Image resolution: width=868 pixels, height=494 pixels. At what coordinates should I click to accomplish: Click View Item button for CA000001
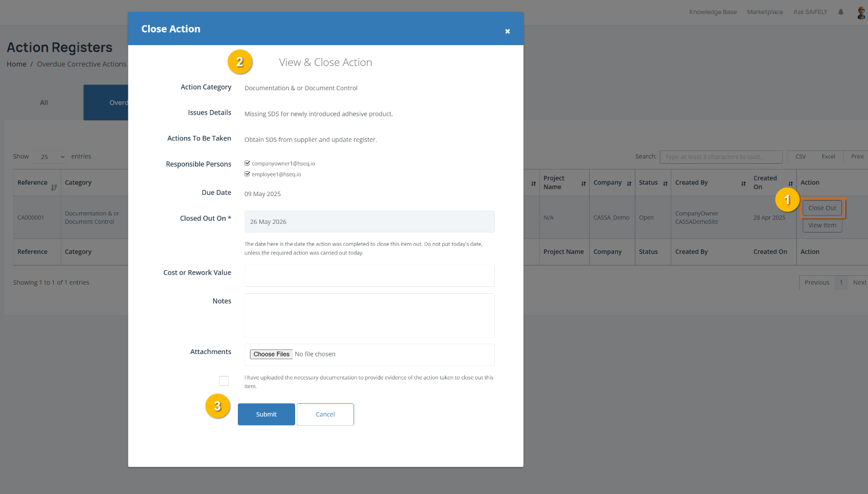pos(822,226)
